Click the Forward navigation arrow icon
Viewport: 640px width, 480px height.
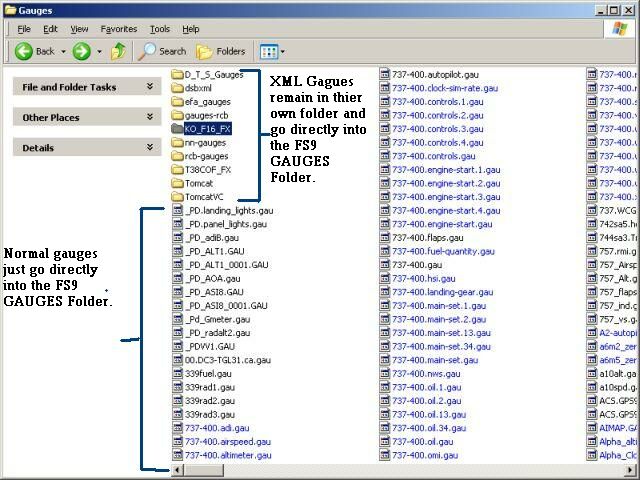pyautogui.click(x=81, y=51)
